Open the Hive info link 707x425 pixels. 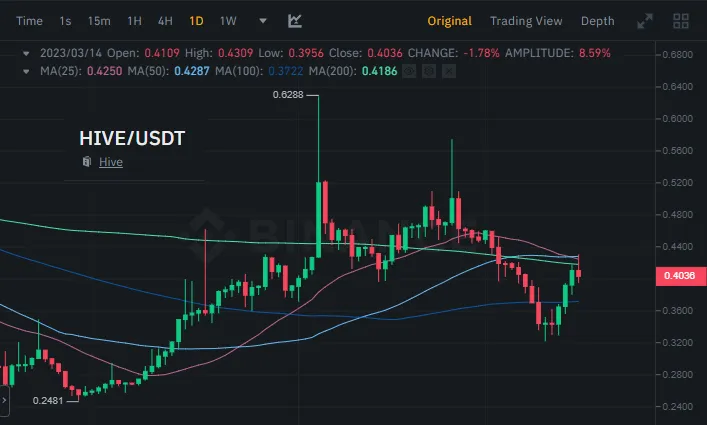tap(111, 162)
